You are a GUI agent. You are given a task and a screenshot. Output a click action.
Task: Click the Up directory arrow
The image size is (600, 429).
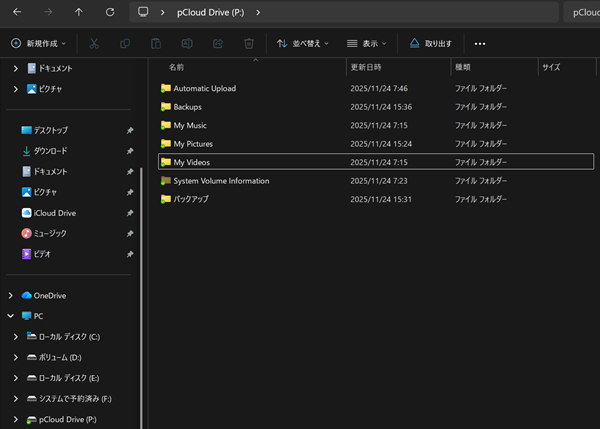(x=80, y=13)
